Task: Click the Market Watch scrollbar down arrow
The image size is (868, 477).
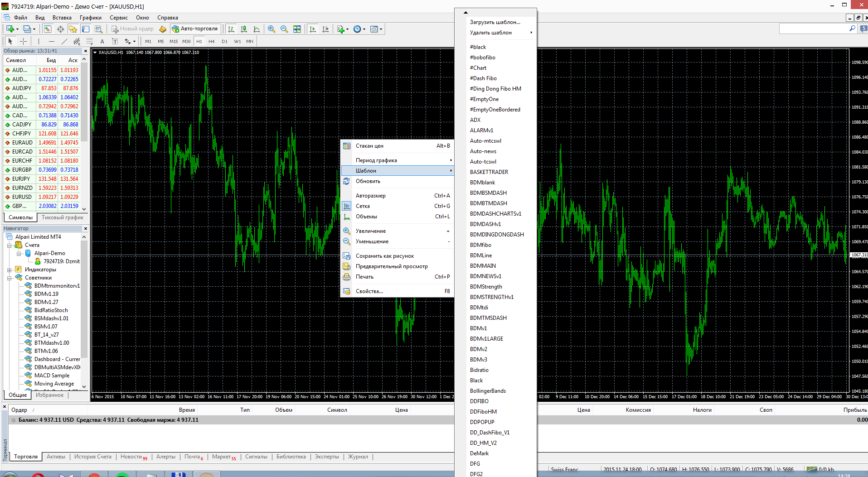Action: tap(84, 209)
